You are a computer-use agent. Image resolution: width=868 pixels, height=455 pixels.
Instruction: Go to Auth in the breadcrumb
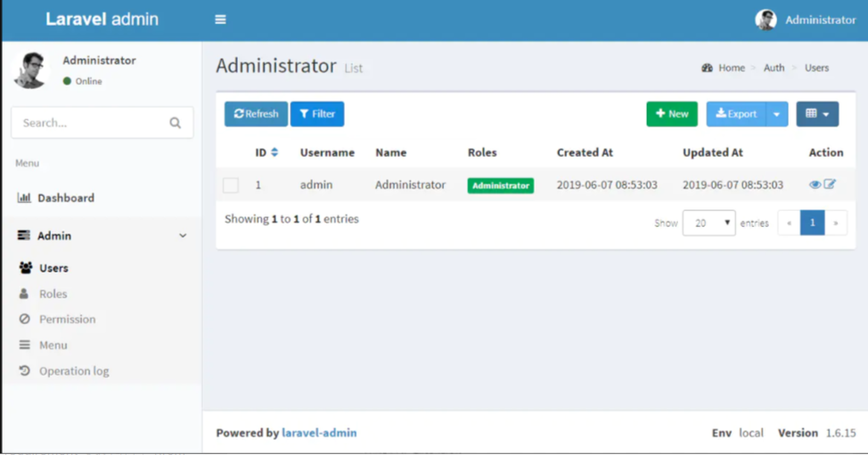point(774,68)
